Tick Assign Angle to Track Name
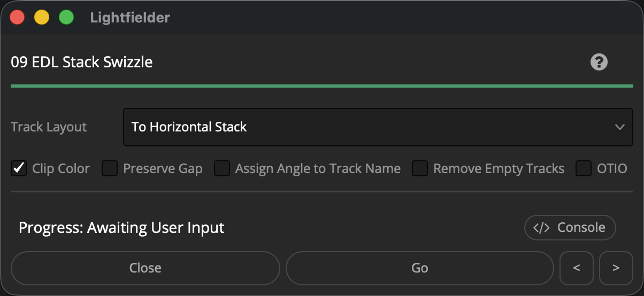644x296 pixels. click(222, 169)
